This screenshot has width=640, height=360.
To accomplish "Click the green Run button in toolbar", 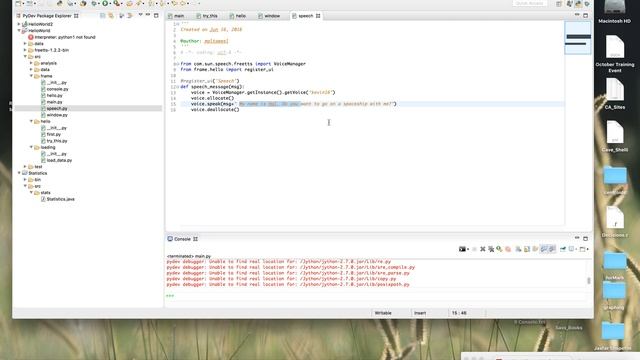I will coord(105,3).
